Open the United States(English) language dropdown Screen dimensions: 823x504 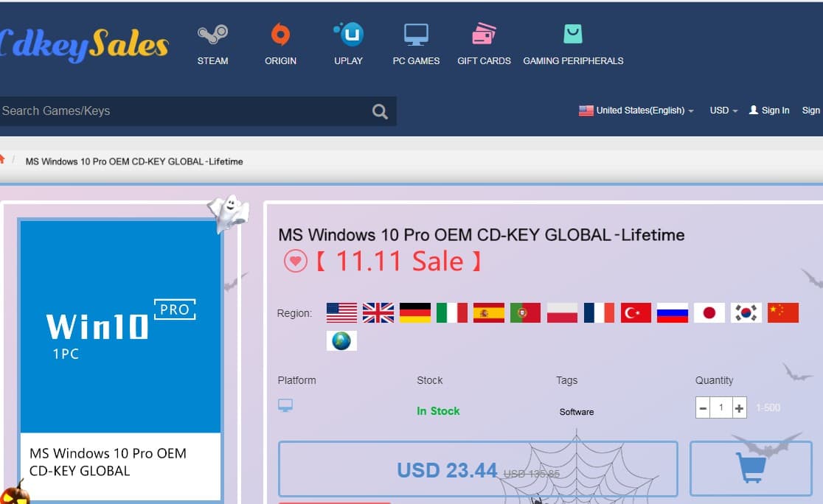click(x=636, y=110)
